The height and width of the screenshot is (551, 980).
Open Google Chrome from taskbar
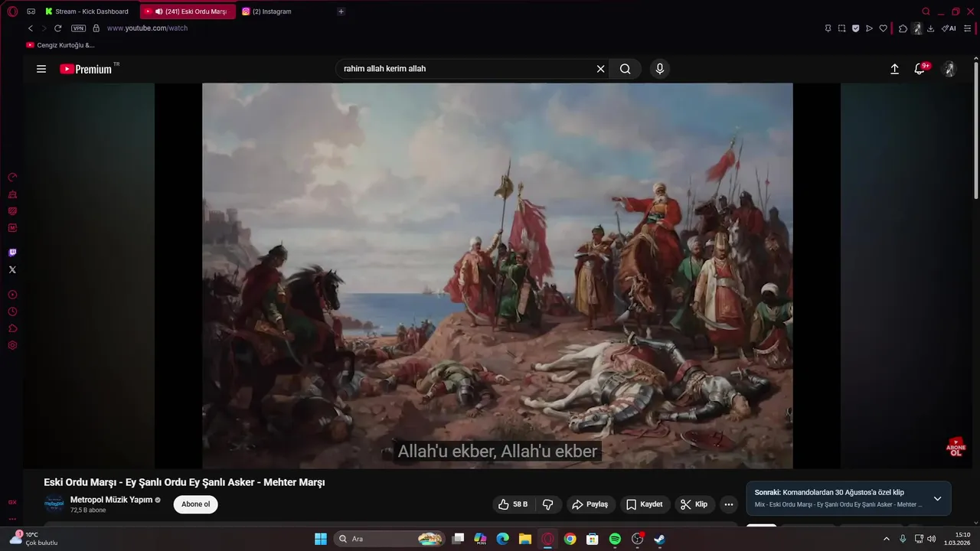tap(570, 539)
